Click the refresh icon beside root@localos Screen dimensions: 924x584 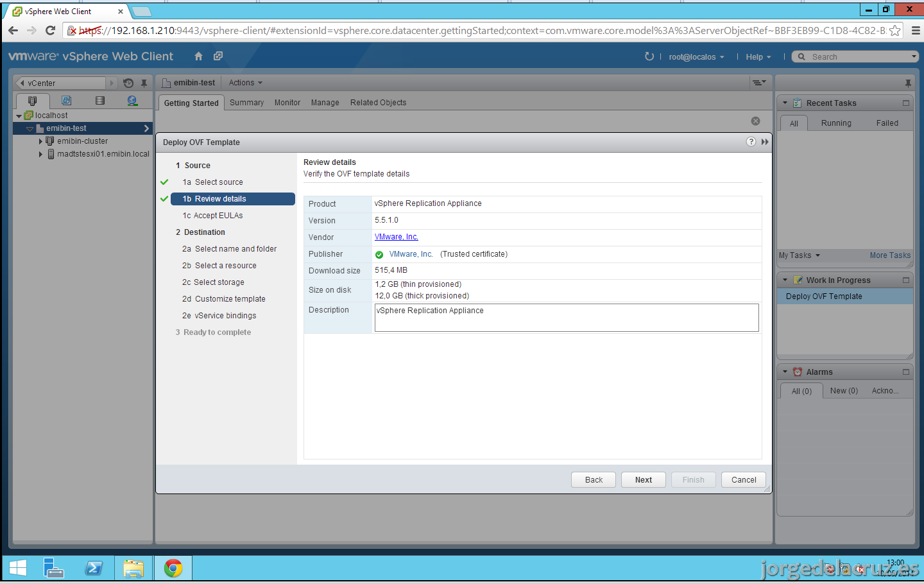649,56
